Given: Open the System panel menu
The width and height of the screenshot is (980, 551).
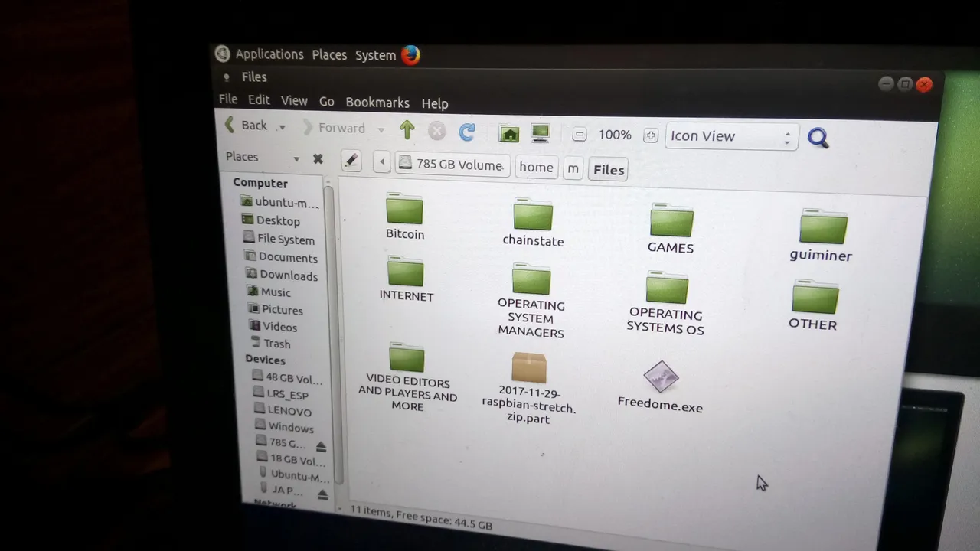Looking at the screenshot, I should [375, 55].
